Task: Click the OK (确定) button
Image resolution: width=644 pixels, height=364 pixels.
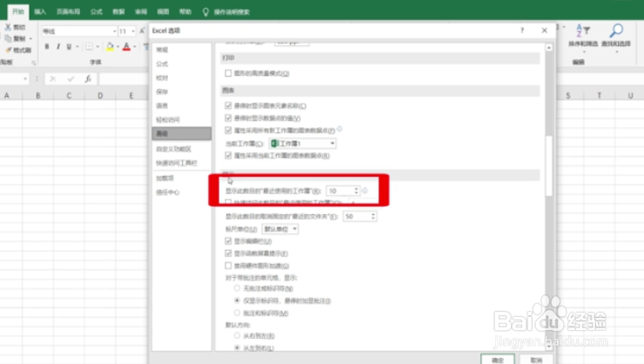Action: tap(498, 360)
